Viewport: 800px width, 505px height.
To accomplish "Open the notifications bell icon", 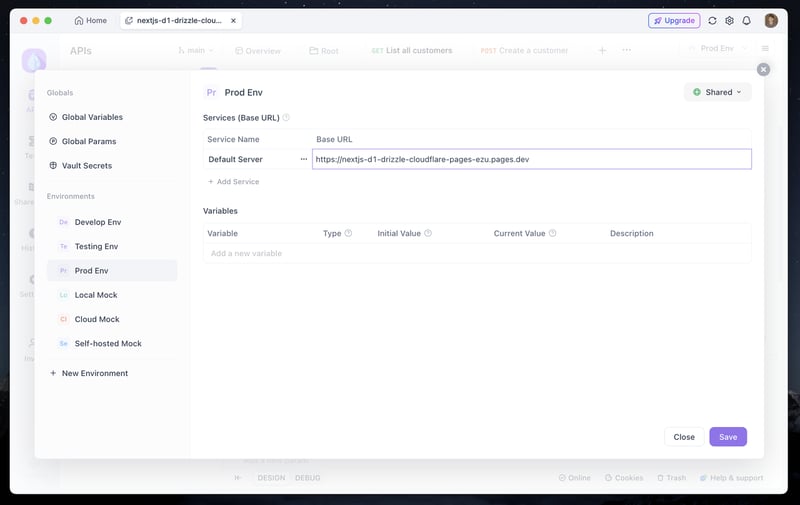I will pyautogui.click(x=746, y=20).
